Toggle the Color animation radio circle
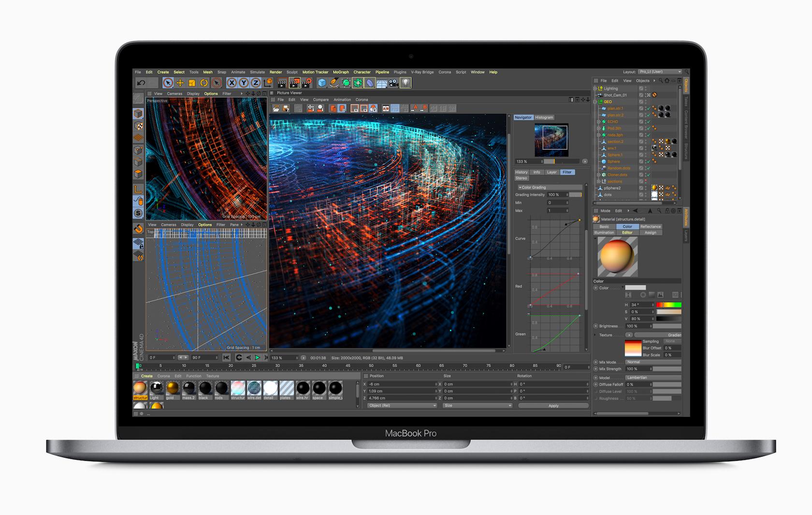Viewport: 812px width, 515px height. pos(596,288)
